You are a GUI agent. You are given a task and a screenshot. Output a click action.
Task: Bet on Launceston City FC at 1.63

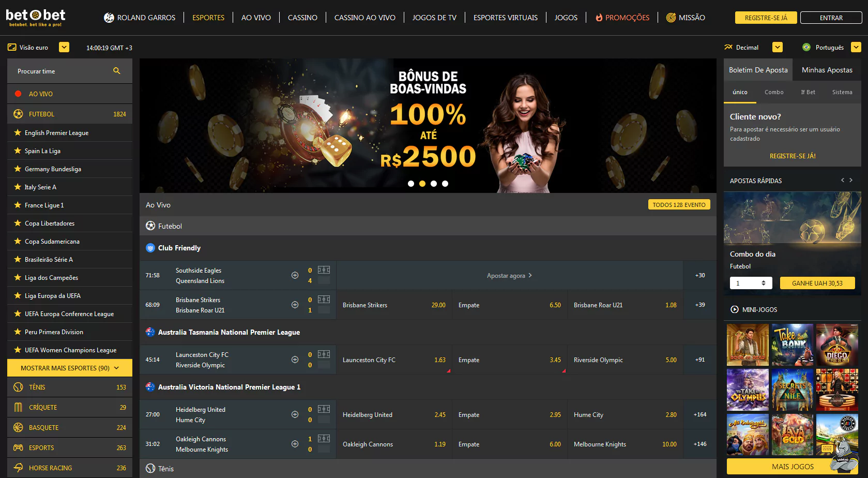pyautogui.click(x=394, y=360)
